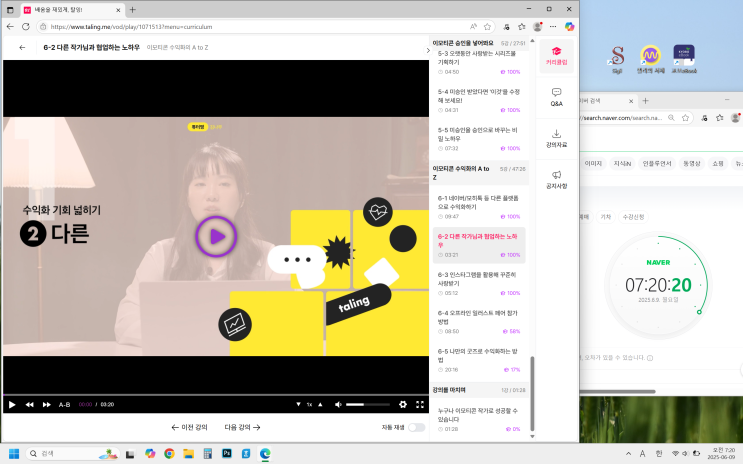Open the Windows Start menu
The height and width of the screenshot is (464, 743).
pyautogui.click(x=14, y=454)
